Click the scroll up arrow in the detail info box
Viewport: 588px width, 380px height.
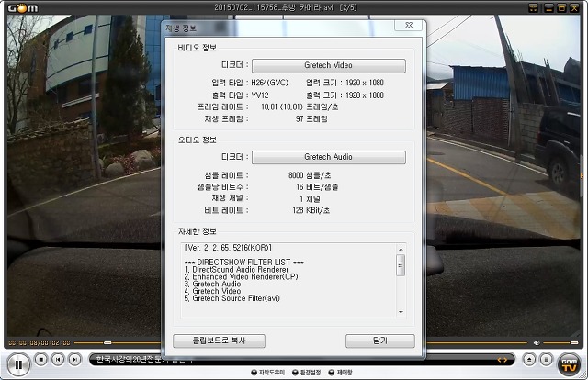[401, 250]
